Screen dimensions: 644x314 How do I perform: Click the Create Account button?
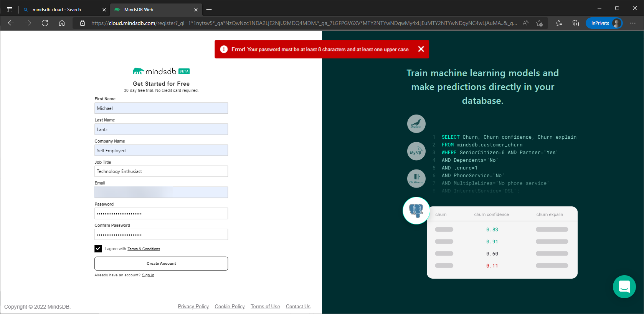pos(161,264)
